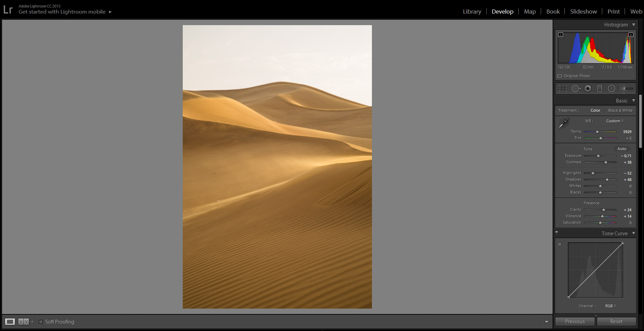
Task: Select the Radial Filter tool
Action: coord(611,89)
